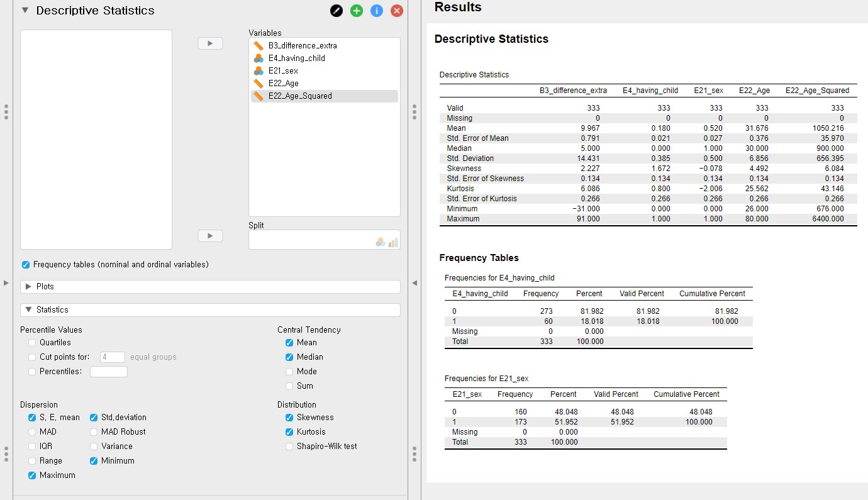Select E4_having_child variable
This screenshot has width=868, height=500.
296,58
